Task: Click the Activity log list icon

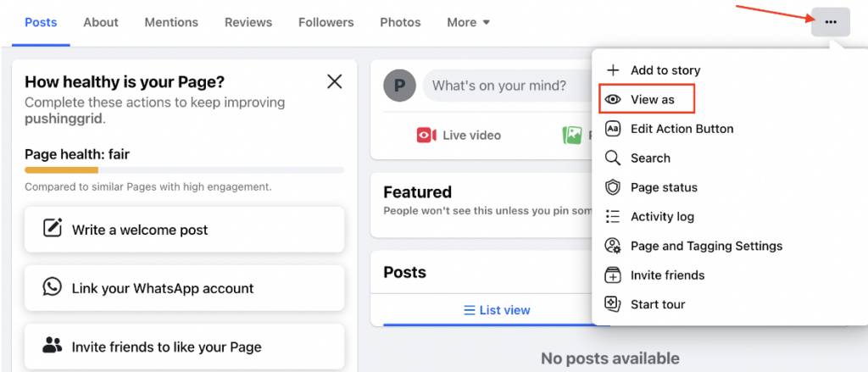Action: tap(613, 217)
